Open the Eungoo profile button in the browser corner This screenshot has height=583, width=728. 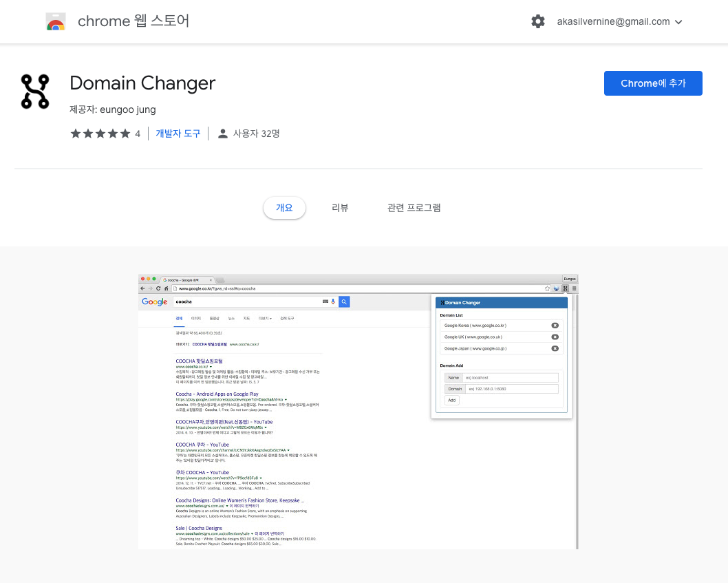569,279
